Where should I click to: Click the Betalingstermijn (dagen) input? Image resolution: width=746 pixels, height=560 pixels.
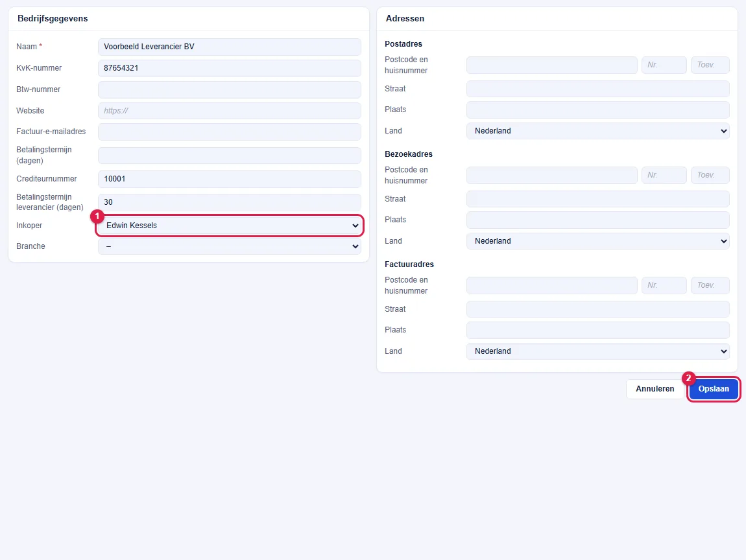pos(230,155)
